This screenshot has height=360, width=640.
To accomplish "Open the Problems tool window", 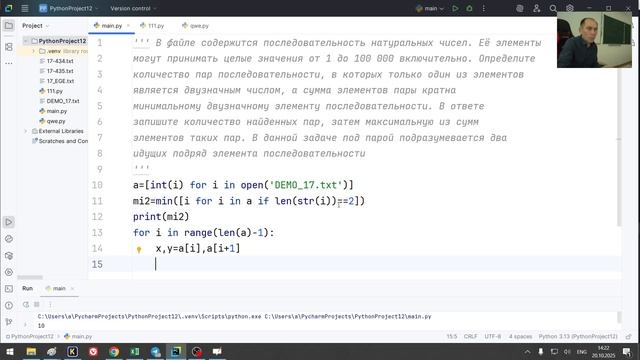I will (x=9, y=305).
